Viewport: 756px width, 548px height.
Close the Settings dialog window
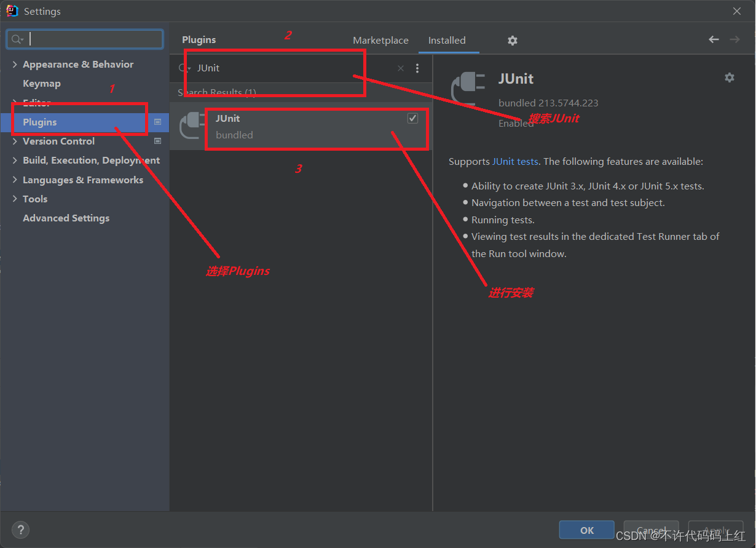click(737, 11)
